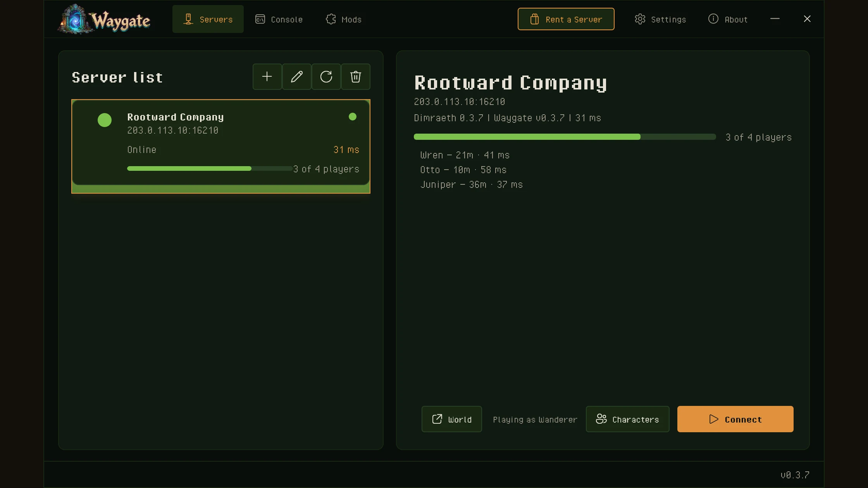Open the Waygate logo
The height and width of the screenshot is (488, 868).
[104, 19]
